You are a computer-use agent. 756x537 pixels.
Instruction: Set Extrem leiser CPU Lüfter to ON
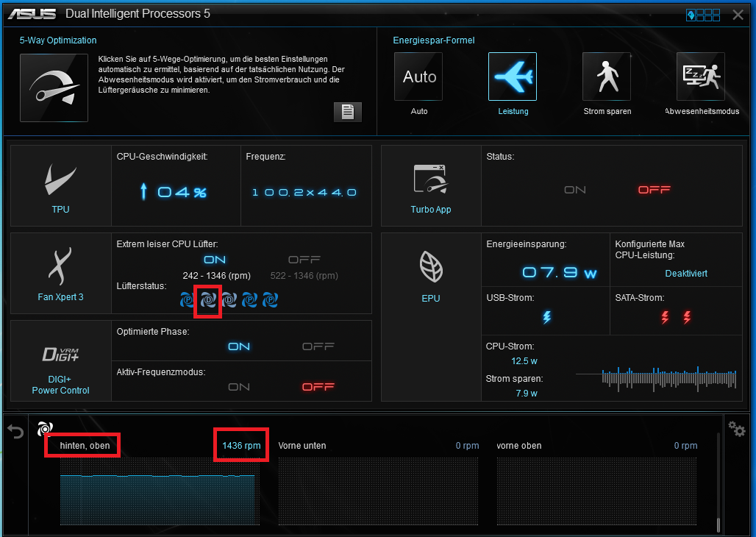click(x=215, y=260)
